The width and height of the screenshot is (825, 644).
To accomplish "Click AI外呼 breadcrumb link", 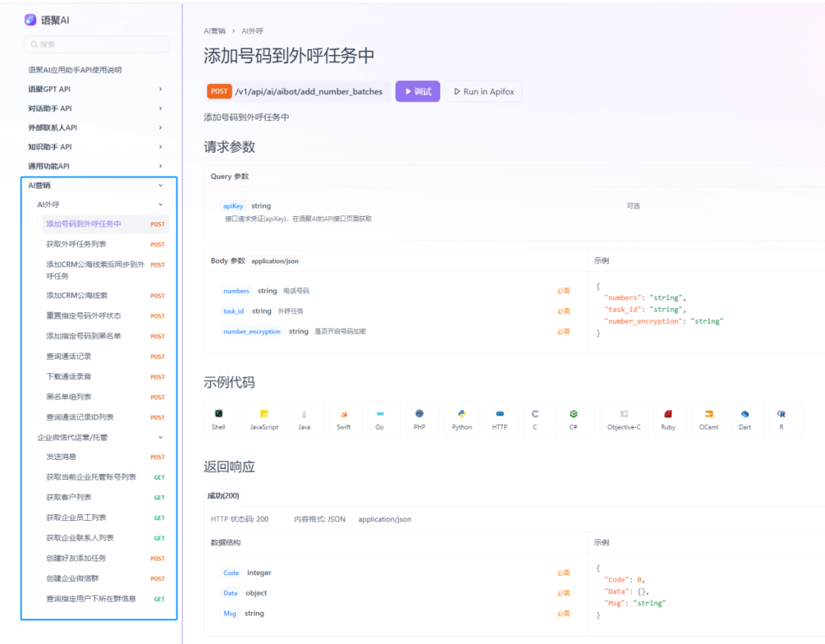I will [253, 31].
